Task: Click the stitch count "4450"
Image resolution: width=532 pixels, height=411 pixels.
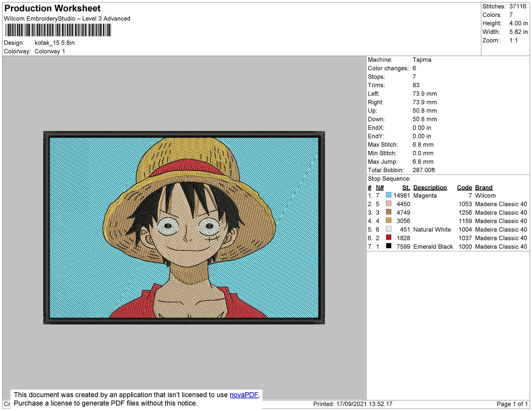Action: [404, 204]
